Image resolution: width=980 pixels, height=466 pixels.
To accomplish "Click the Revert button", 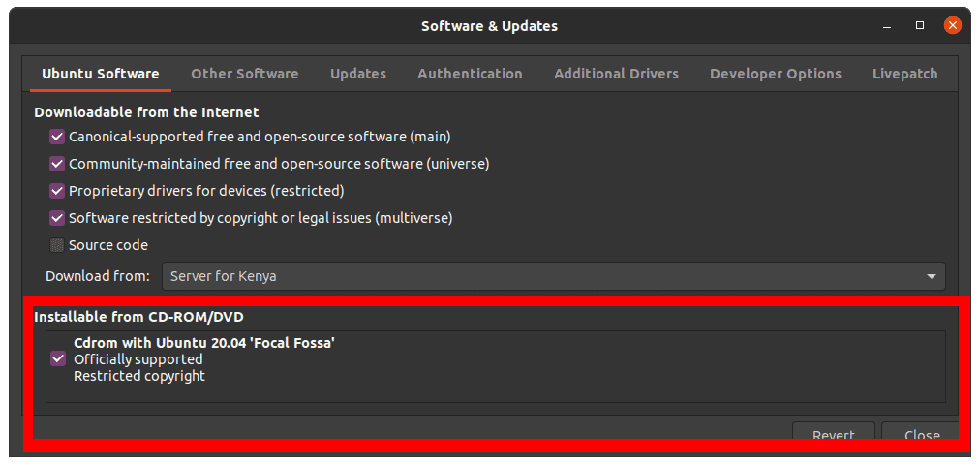I will 833,435.
